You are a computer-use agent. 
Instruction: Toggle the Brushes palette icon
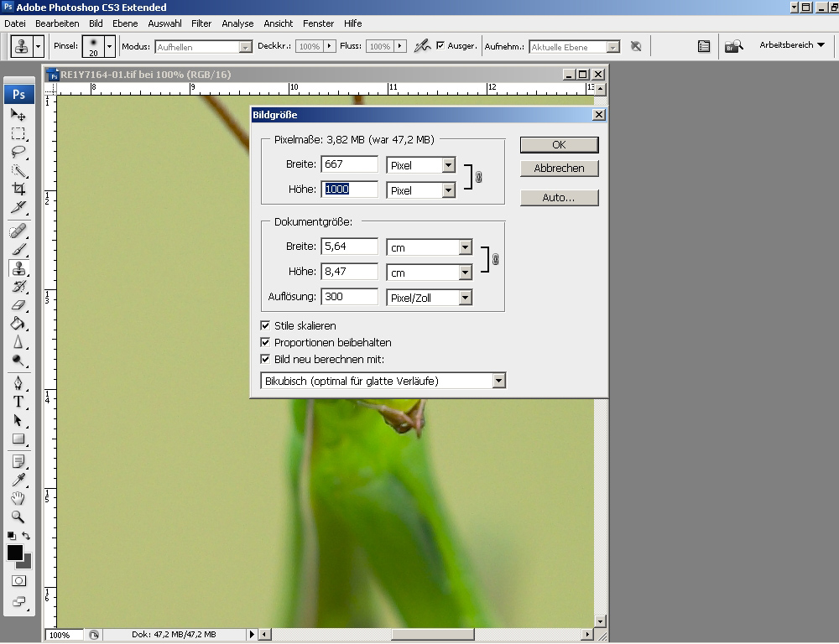[x=704, y=46]
